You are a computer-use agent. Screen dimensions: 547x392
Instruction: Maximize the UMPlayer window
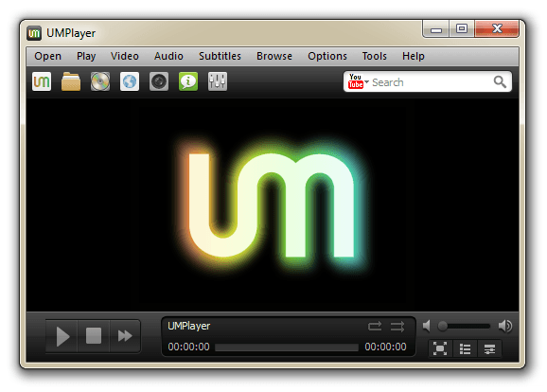pyautogui.click(x=462, y=29)
